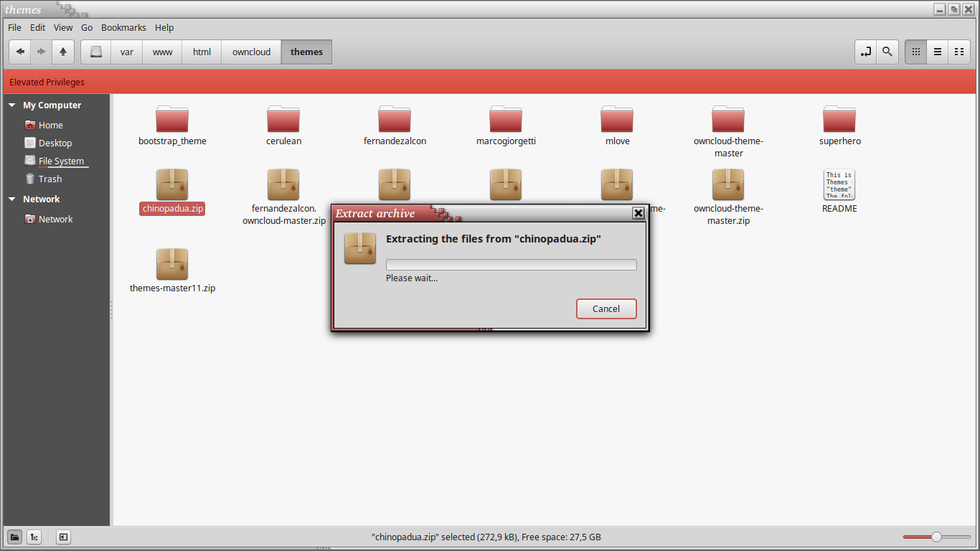Adjust the icon zoom slider
This screenshot has height=551, width=980.
tap(936, 537)
